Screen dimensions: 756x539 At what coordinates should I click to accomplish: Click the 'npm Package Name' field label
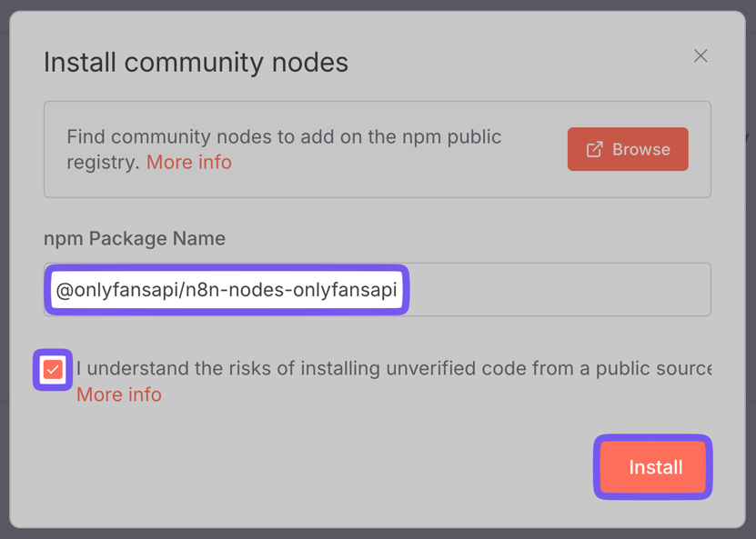[x=135, y=239]
